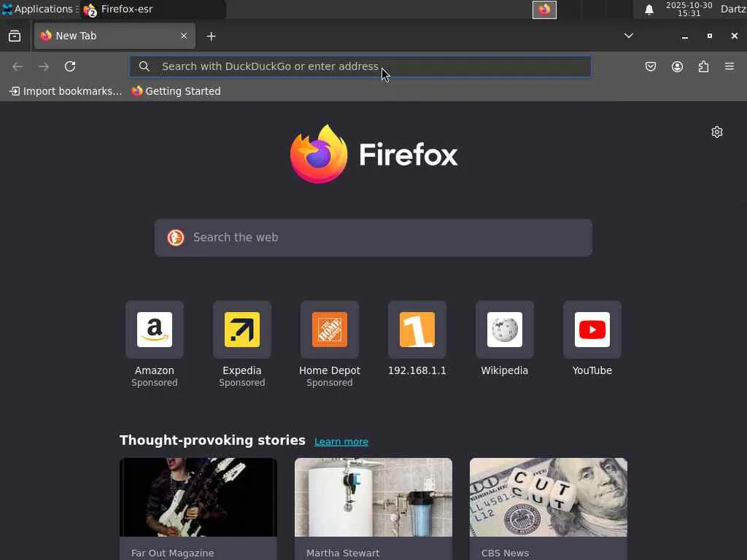747x560 pixels.
Task: Open the Applications menu in panel
Action: (x=39, y=9)
